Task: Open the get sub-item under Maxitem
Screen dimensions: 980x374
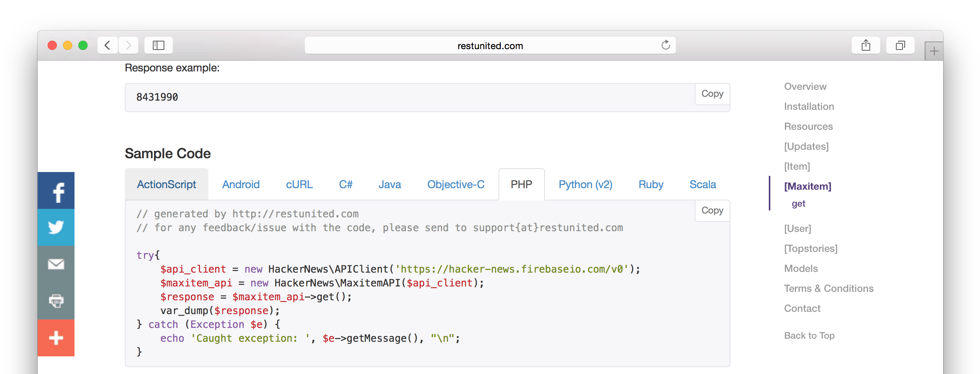Action: [x=798, y=204]
